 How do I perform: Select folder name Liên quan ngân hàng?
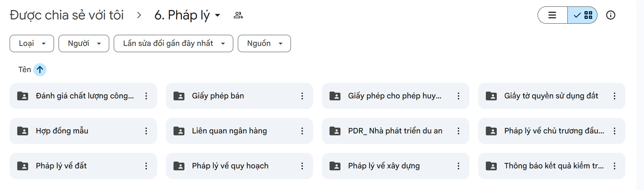pyautogui.click(x=230, y=131)
